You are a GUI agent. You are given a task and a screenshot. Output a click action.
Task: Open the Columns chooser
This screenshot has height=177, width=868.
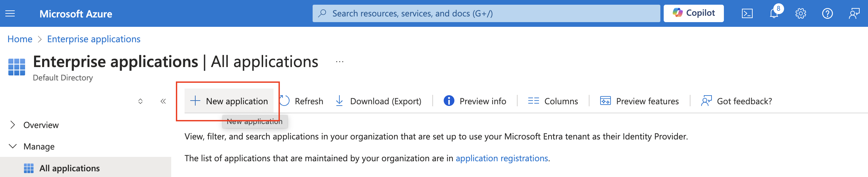[553, 101]
